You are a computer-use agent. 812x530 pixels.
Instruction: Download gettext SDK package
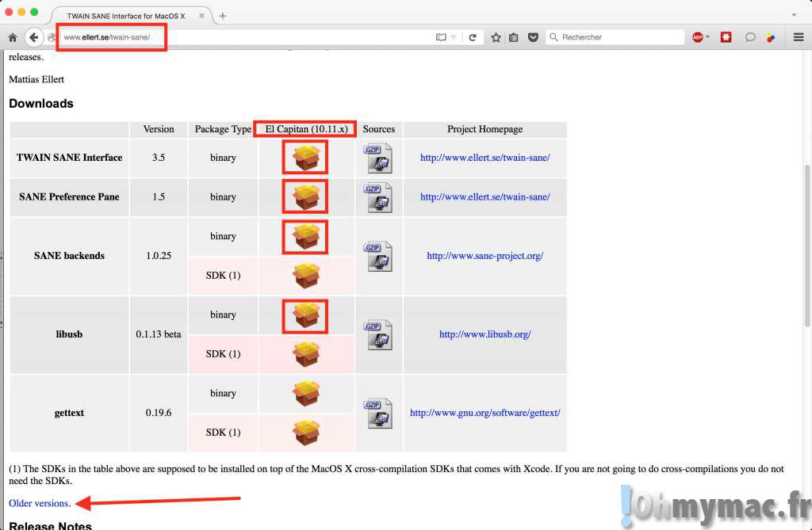click(x=305, y=433)
